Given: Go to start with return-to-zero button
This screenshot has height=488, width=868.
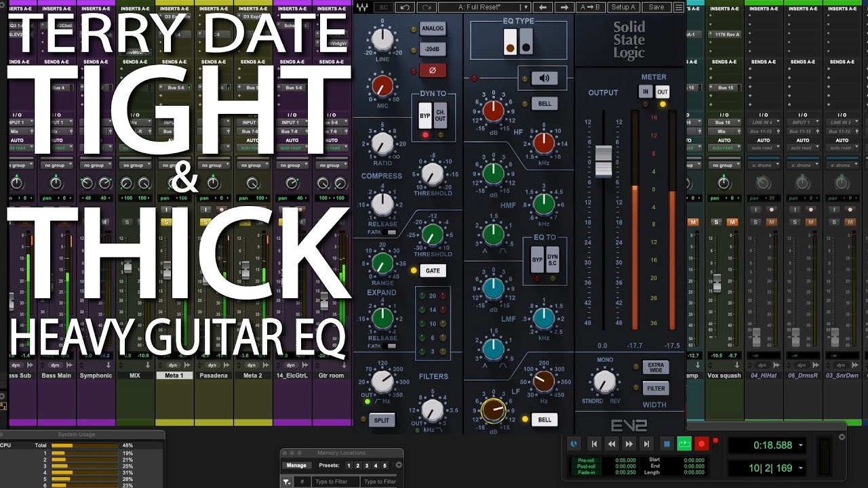Looking at the screenshot, I should (594, 444).
